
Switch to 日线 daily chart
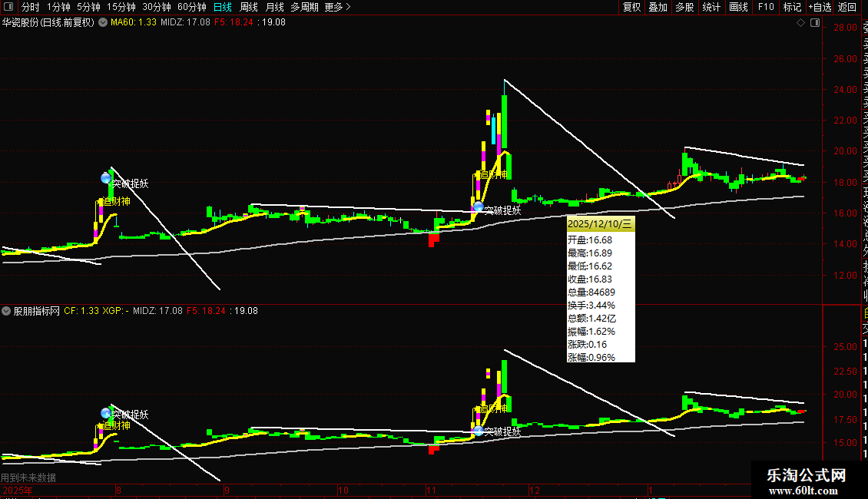(223, 7)
